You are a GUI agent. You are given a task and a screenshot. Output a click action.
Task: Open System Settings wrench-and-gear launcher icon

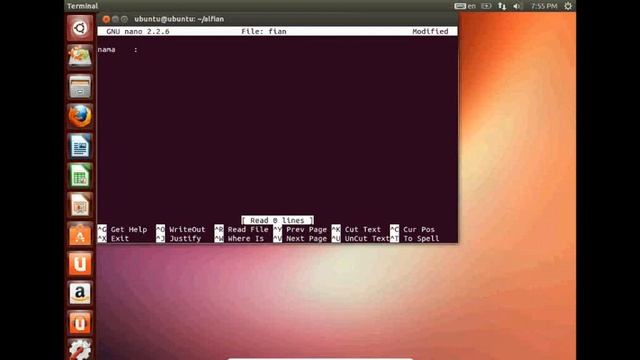(x=80, y=350)
